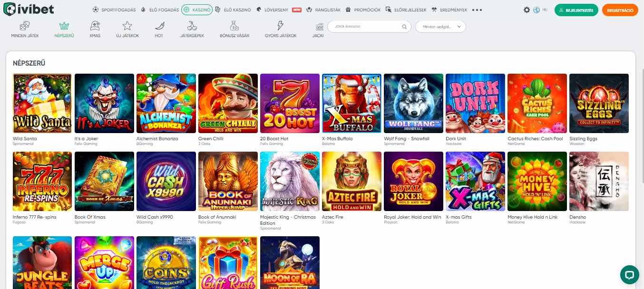Open the Aztec Fire game thumbnail
This screenshot has height=289, width=644.
pos(351,181)
